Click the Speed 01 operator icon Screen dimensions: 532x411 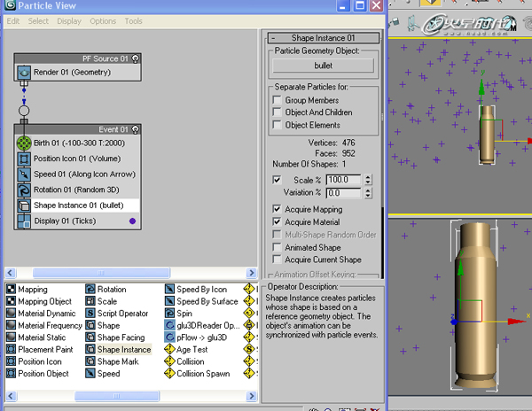click(x=24, y=174)
